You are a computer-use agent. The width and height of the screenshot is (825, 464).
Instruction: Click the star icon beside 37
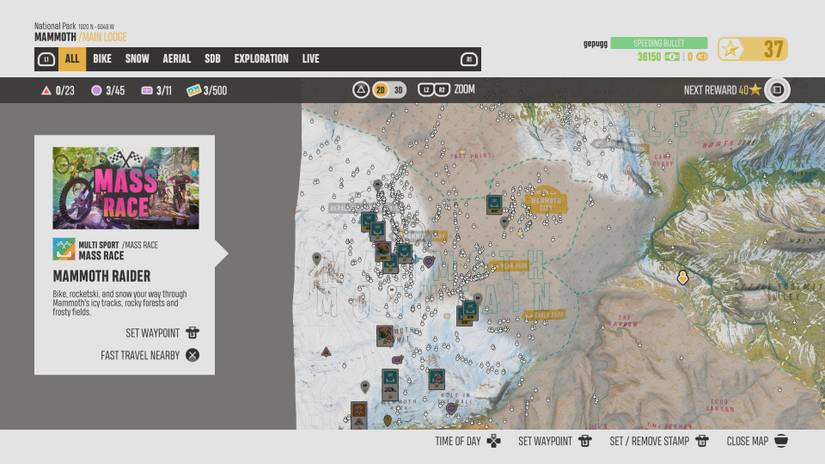pos(731,49)
